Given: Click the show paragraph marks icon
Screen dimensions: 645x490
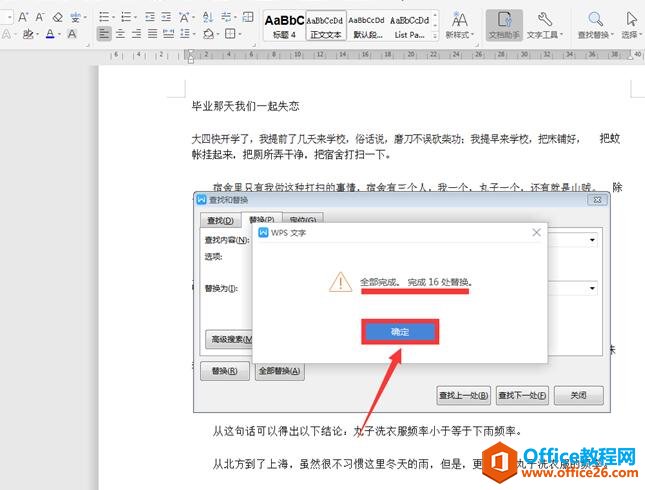Looking at the screenshot, I should coord(226,17).
